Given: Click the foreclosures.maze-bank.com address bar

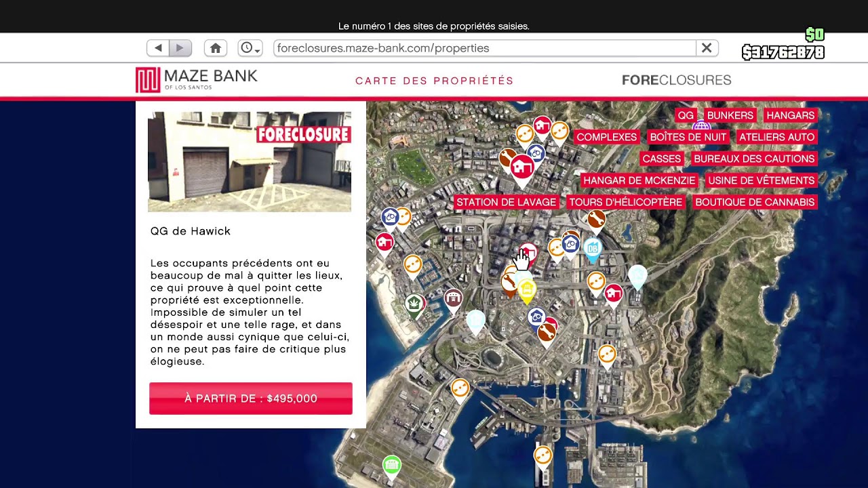Looking at the screenshot, I should (485, 48).
